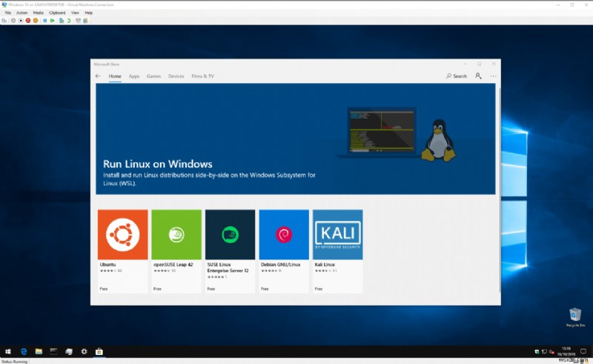Open the Ubuntu app tile
The width and height of the screenshot is (593, 364).
tap(122, 251)
